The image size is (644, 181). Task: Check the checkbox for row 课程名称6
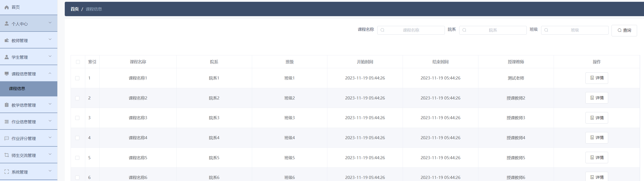(x=77, y=178)
